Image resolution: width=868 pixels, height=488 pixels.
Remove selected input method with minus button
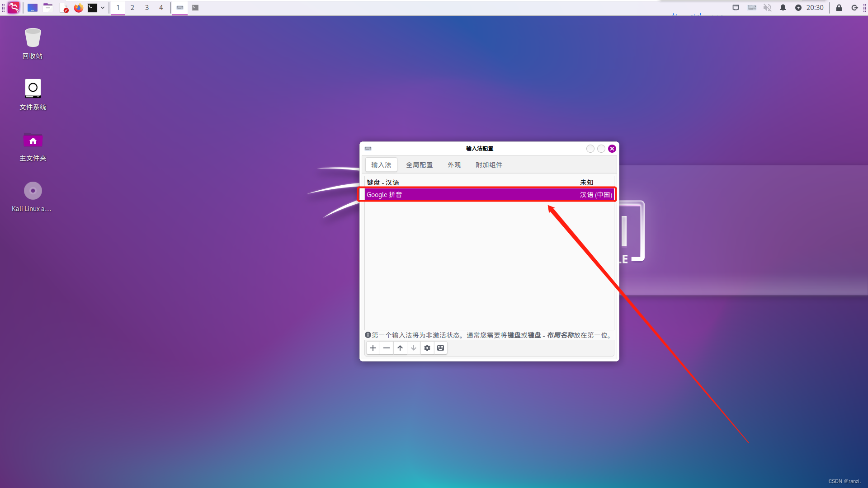(x=386, y=348)
